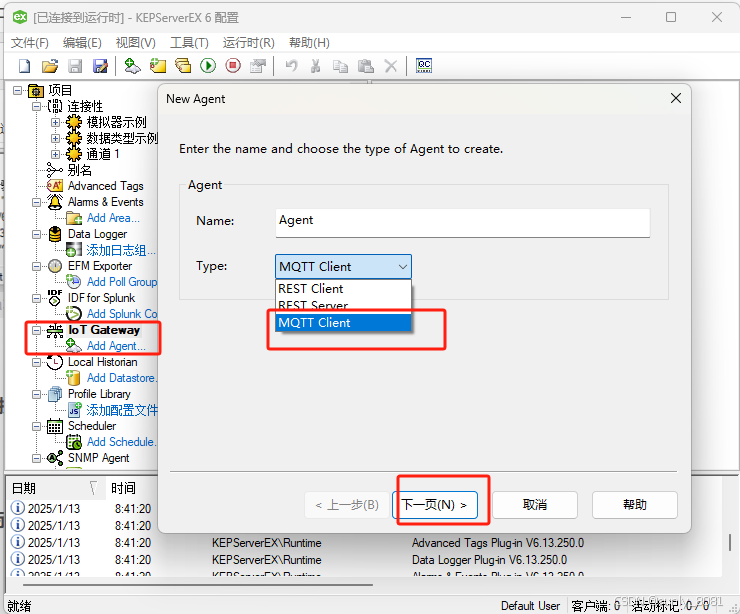Sort event log by 日期 column header
The width and height of the screenshot is (740, 614).
54,488
